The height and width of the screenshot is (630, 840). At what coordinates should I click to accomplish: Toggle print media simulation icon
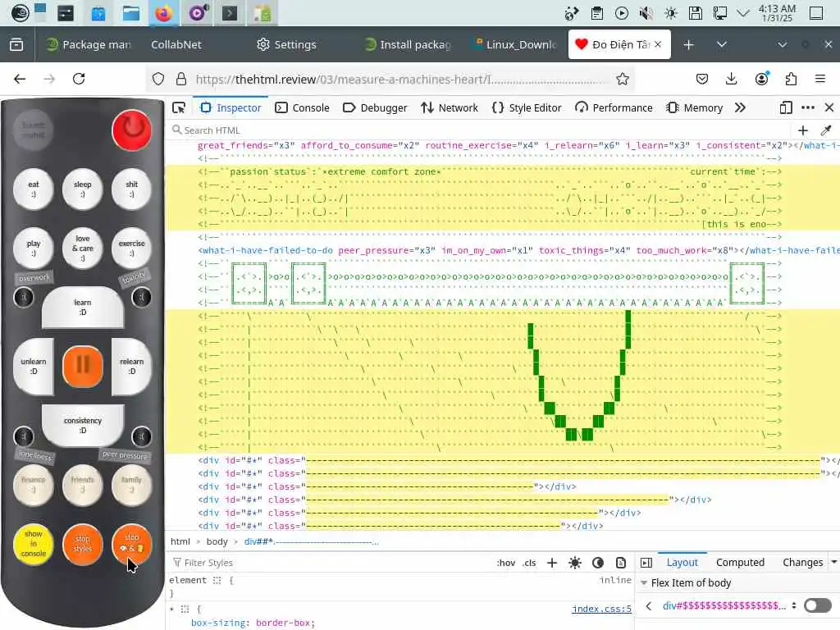[621, 563]
